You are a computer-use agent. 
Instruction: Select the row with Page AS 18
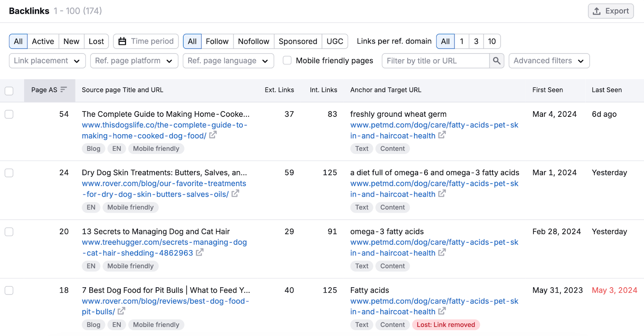[9, 290]
